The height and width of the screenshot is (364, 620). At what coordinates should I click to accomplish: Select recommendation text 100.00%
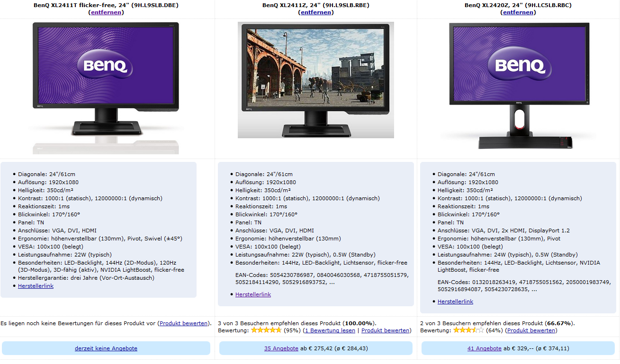pyautogui.click(x=359, y=323)
